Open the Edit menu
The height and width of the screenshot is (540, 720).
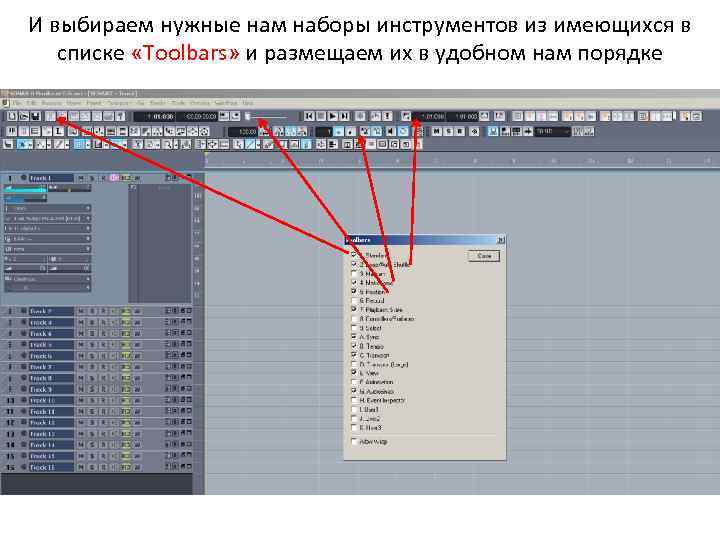31,103
